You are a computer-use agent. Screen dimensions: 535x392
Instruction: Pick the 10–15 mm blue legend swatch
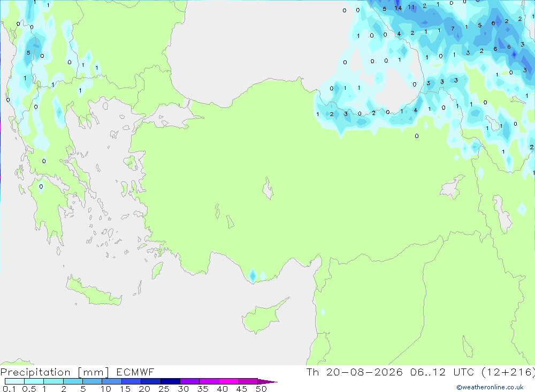pyautogui.click(x=112, y=381)
